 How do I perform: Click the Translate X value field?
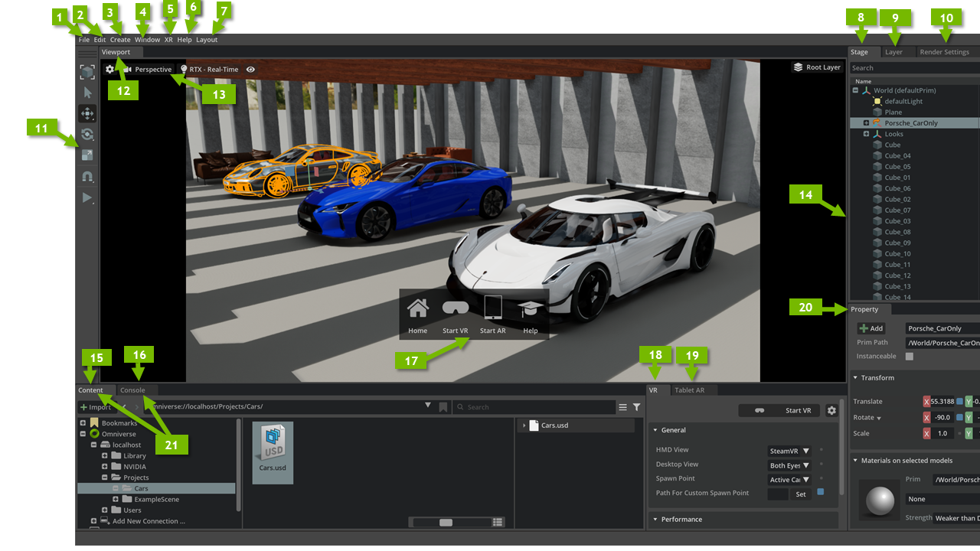[x=942, y=401]
